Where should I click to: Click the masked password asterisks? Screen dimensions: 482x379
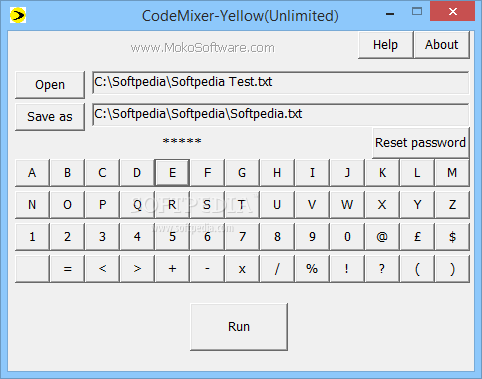click(x=182, y=141)
